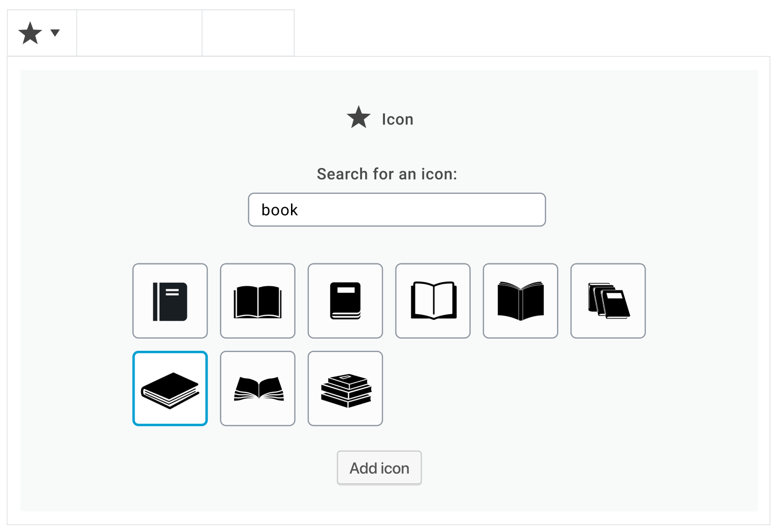The height and width of the screenshot is (532, 777).
Task: Open the dropdown beside the toolbar star
Action: (54, 34)
